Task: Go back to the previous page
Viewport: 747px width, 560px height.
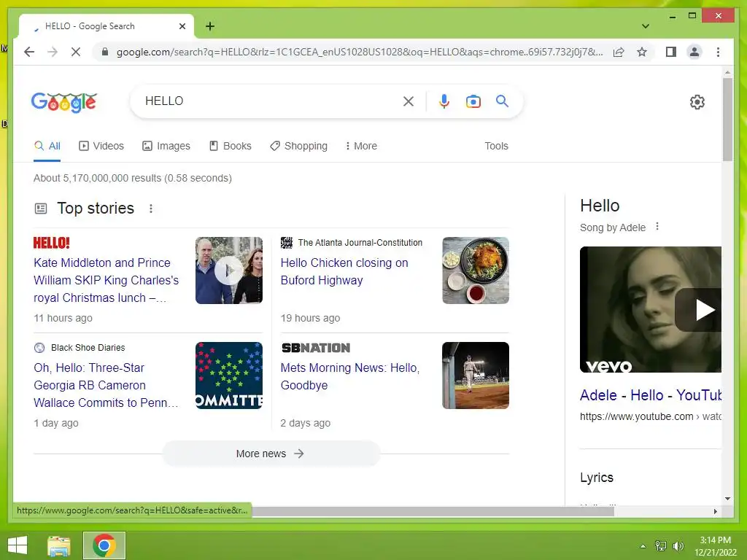Action: point(29,52)
